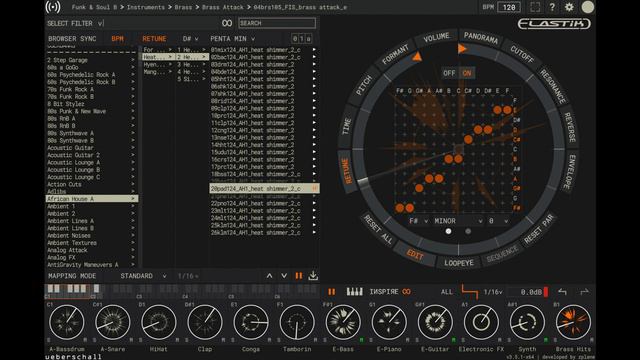Viewport: 640px width, 360px height.
Task: Click the SEARCH input field
Action: pyautogui.click(x=277, y=23)
